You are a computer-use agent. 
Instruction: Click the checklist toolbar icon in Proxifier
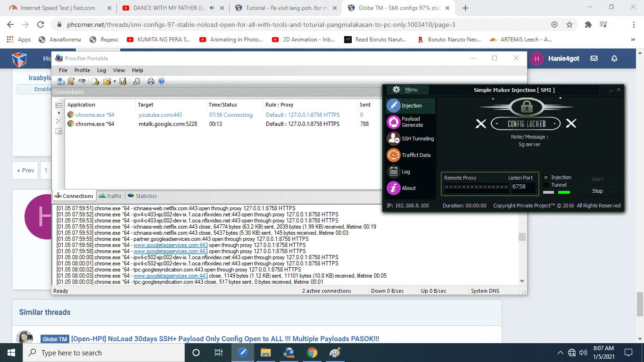[x=137, y=82]
